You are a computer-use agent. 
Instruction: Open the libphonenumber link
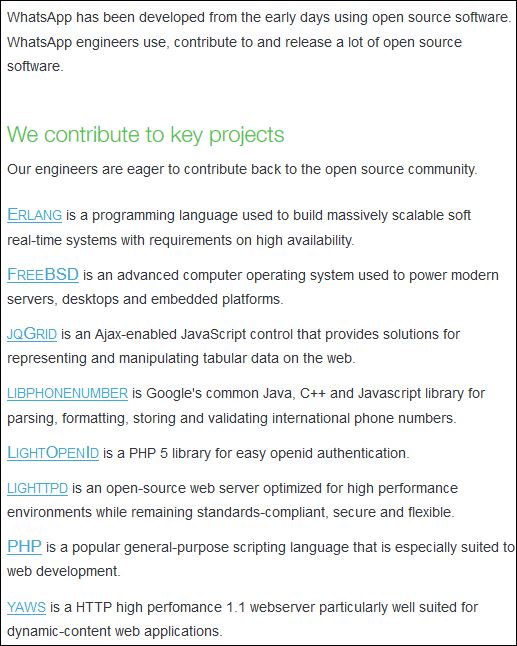[68, 393]
